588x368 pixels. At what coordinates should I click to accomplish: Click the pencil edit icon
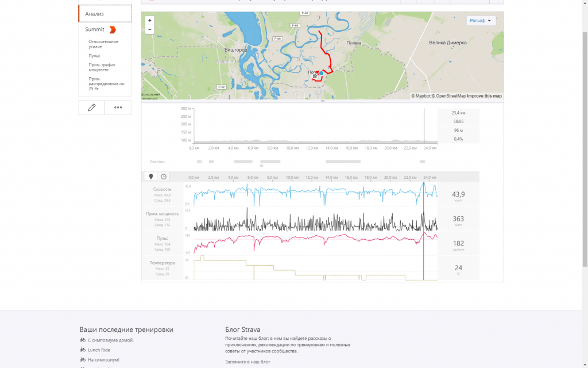click(91, 108)
